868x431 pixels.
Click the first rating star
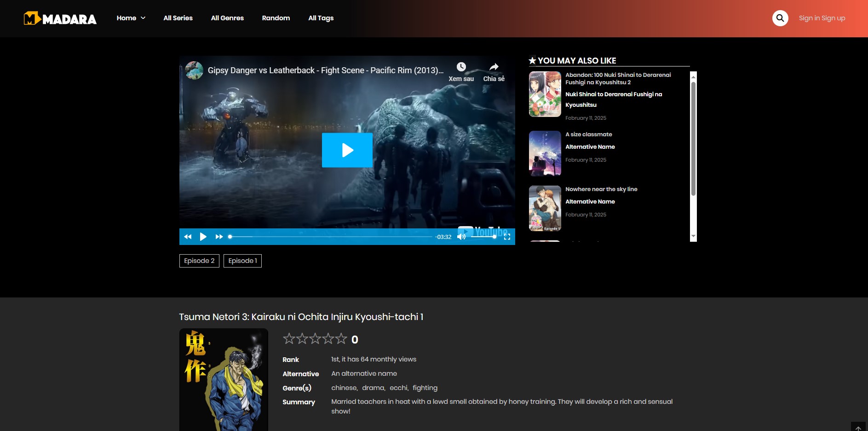[x=289, y=339]
